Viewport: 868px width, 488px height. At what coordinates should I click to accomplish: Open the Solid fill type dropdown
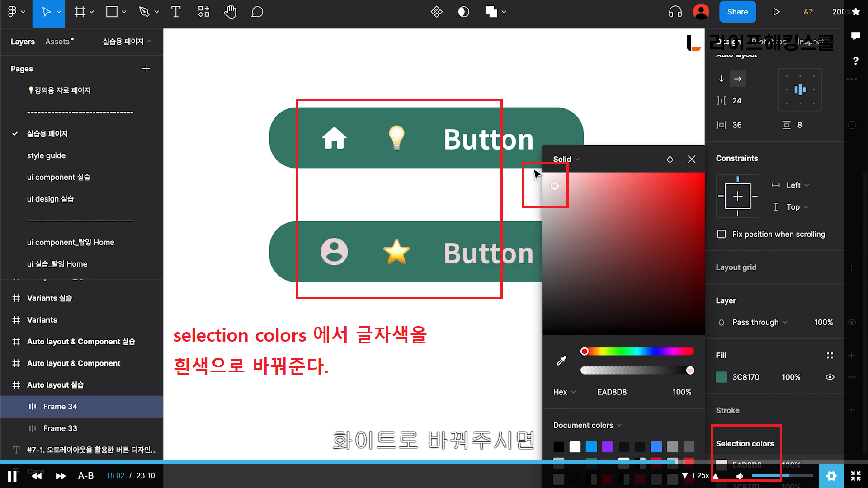click(566, 159)
